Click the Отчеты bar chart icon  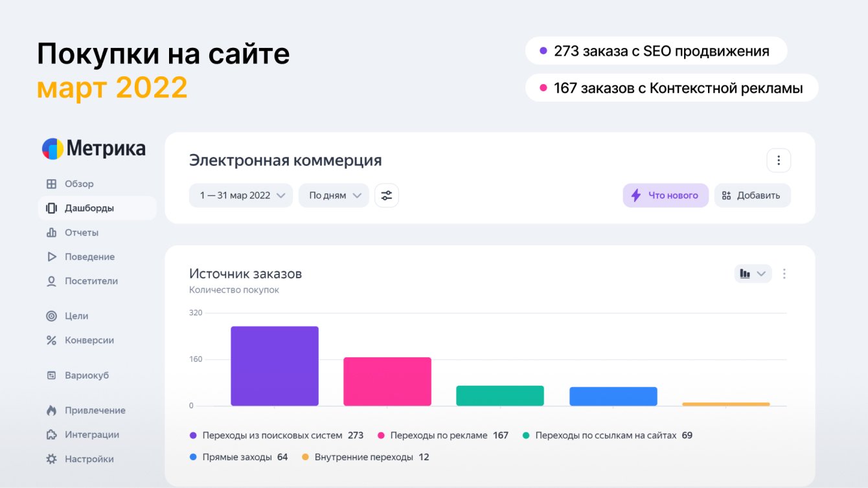52,232
